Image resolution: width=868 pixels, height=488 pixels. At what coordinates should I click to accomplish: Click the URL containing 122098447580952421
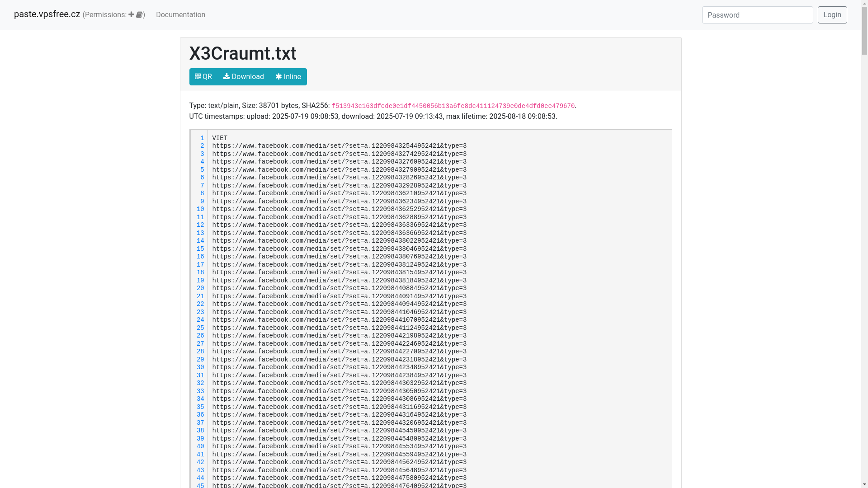[x=340, y=478]
